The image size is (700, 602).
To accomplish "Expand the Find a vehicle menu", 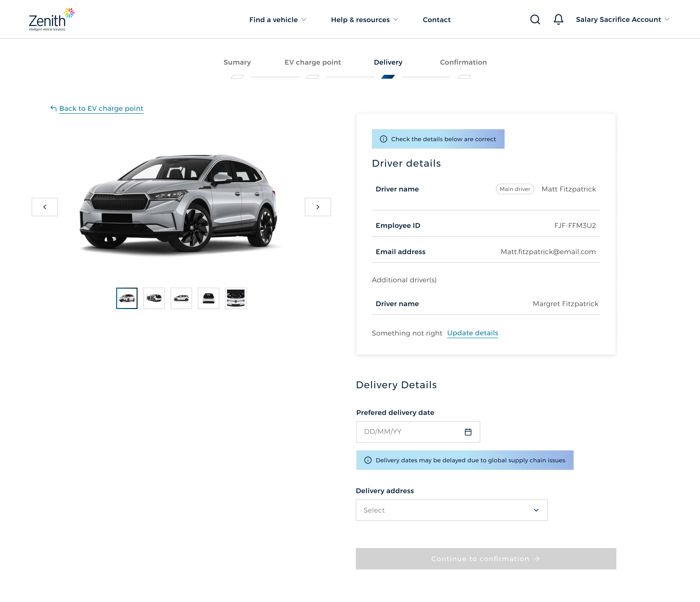I will [278, 20].
